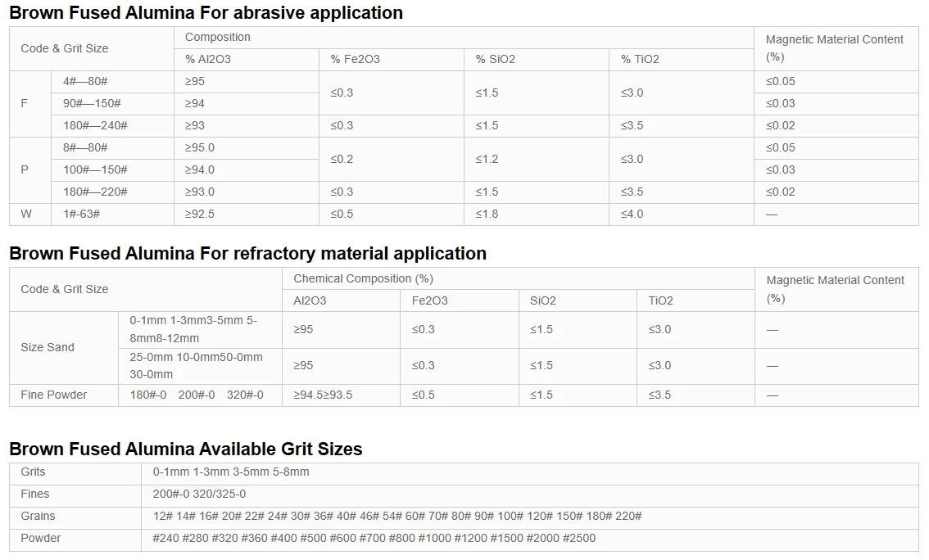The image size is (929, 560).
Task: Click the 'Brown Fused Alumina Available Grit Sizes' heading
Action: pyautogui.click(x=185, y=449)
